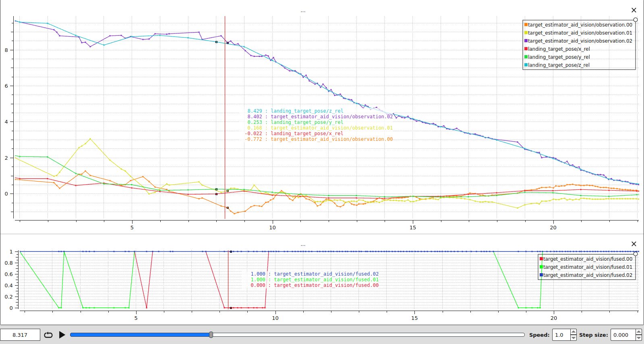Click the -0.022 landing_target_pose/x_rel tracker readout
This screenshot has width=644, height=344.
(294, 134)
